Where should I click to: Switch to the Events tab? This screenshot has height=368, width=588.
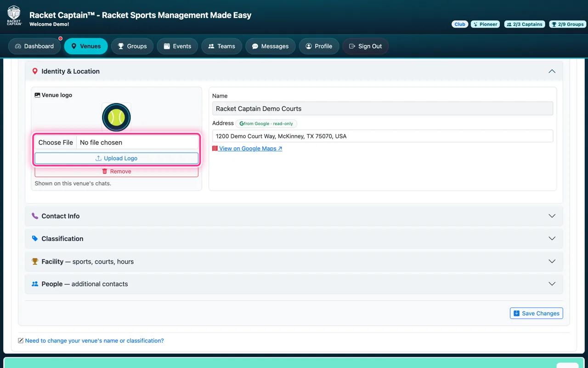pos(177,46)
